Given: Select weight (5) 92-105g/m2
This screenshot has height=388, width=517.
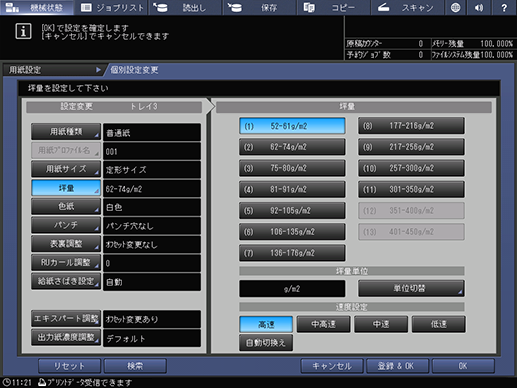Looking at the screenshot, I should 292,210.
